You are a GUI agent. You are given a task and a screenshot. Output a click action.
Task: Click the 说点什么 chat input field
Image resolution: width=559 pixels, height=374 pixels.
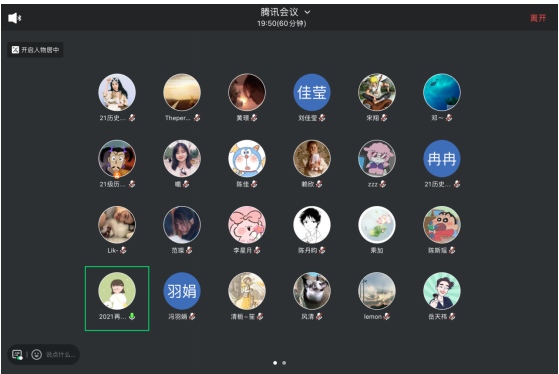[x=61, y=354]
